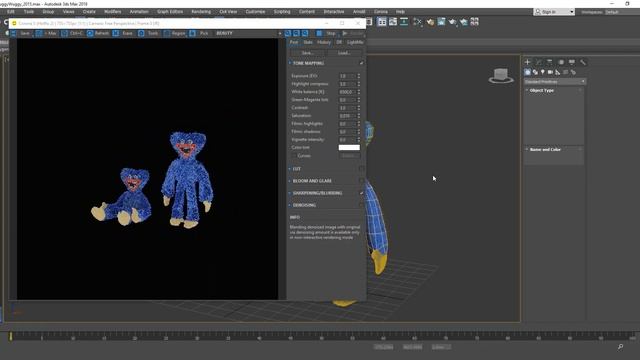Switch to the Stats tab

point(308,42)
